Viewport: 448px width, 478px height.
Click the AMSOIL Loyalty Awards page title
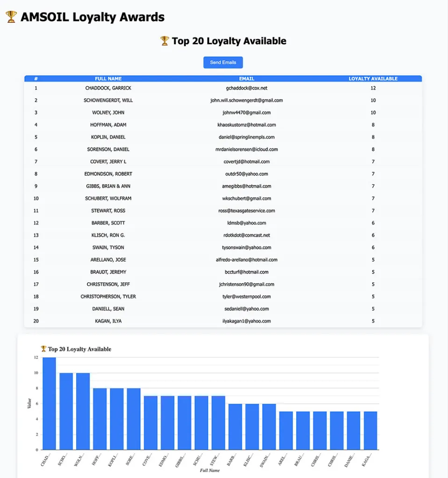click(92, 17)
